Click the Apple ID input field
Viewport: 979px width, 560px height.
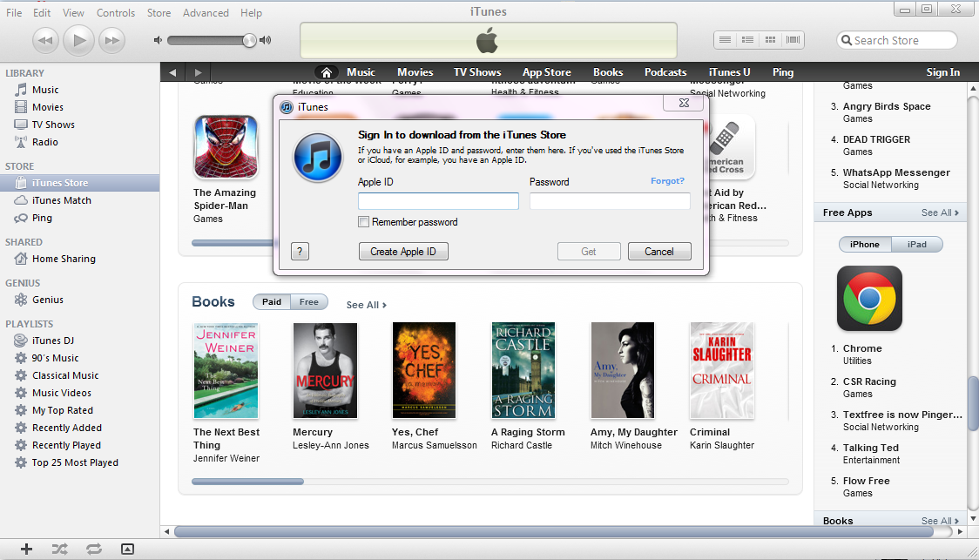pos(438,201)
